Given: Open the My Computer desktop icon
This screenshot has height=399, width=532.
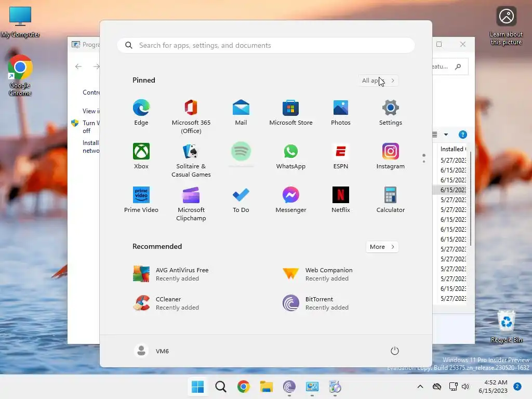Looking at the screenshot, I should tap(20, 21).
